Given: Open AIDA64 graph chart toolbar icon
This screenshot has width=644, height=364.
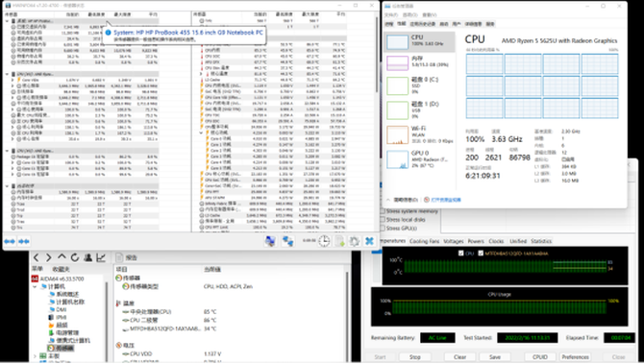Looking at the screenshot, I should (x=101, y=257).
